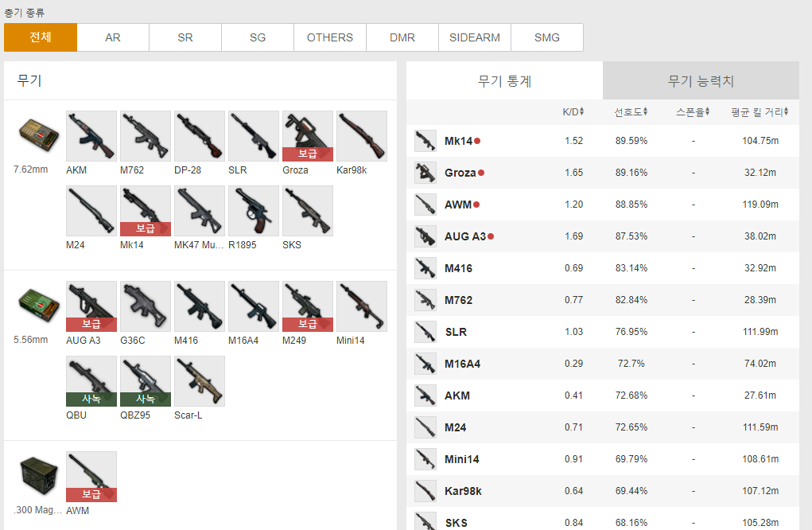Viewport: 812px width, 530px height.
Task: Sort the table by 선호도 column
Action: 631,112
